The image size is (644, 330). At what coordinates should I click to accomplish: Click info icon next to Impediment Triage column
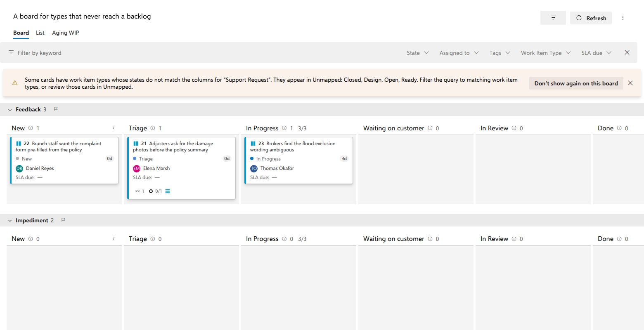tap(153, 239)
